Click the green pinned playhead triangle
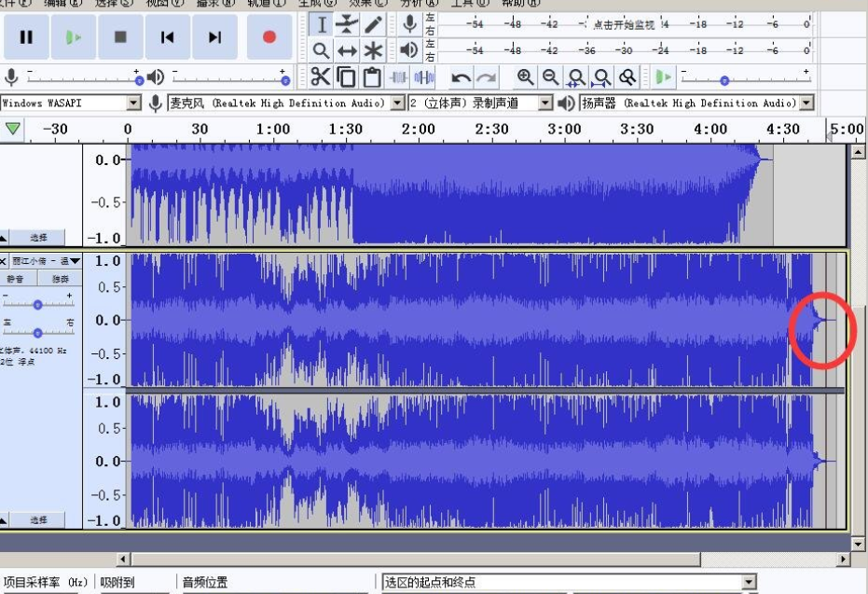The height and width of the screenshot is (594, 868). (x=13, y=129)
